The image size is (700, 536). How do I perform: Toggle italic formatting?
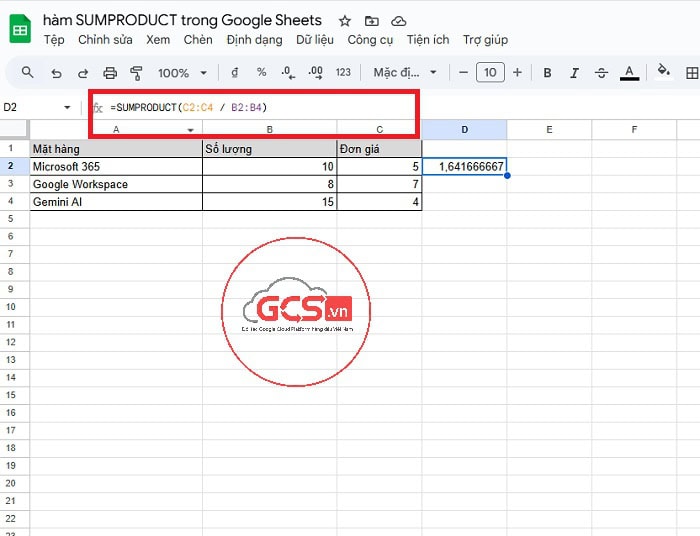click(x=574, y=73)
